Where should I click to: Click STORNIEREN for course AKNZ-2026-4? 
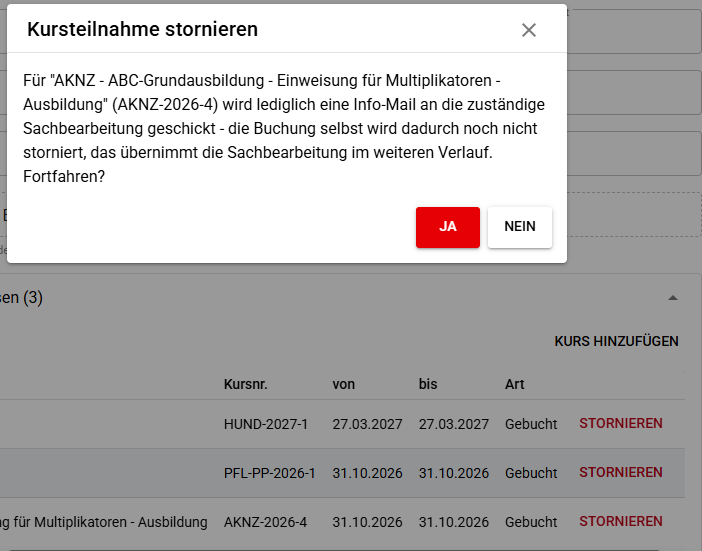click(x=621, y=521)
